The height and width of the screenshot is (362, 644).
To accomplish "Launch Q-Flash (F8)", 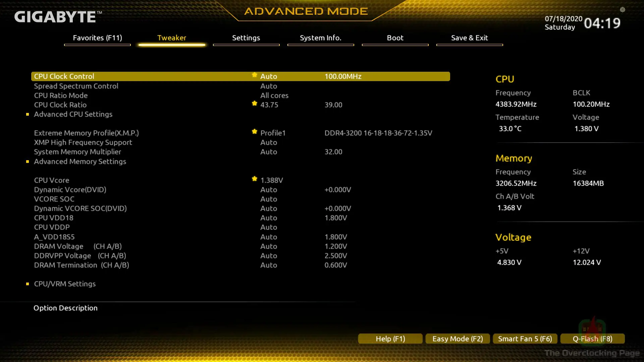I will (592, 339).
